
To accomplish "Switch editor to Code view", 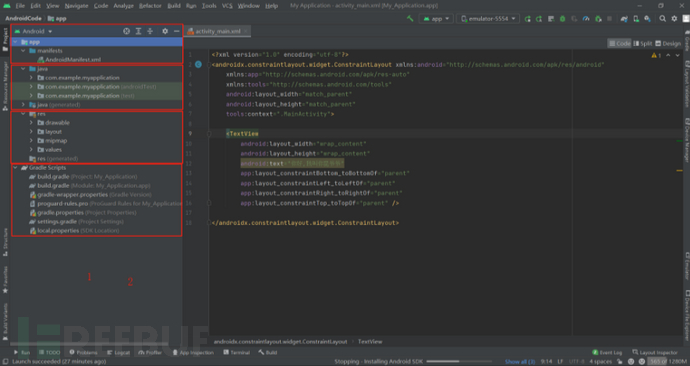I will tap(619, 44).
